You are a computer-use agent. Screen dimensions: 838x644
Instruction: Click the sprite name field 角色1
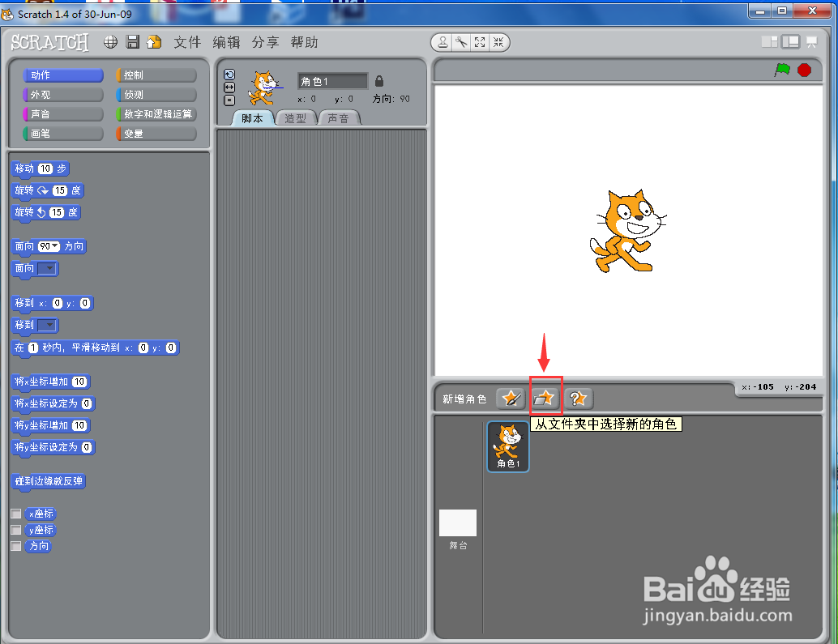tap(332, 81)
